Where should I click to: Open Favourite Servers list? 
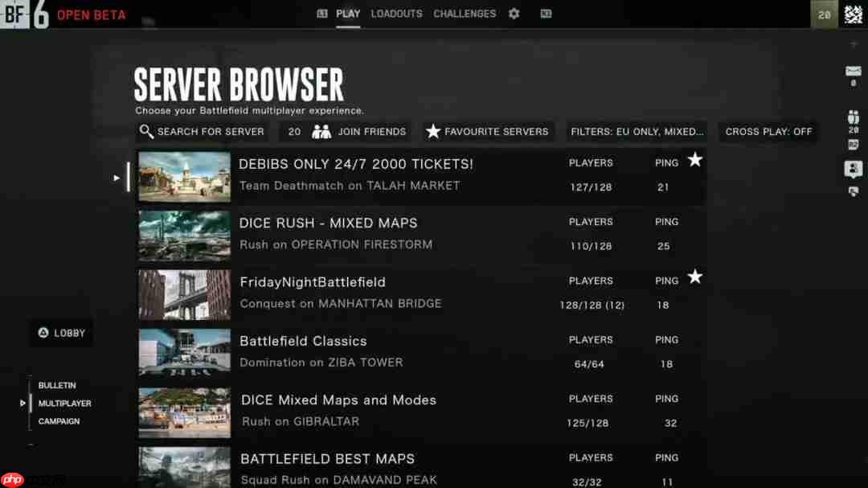click(488, 132)
